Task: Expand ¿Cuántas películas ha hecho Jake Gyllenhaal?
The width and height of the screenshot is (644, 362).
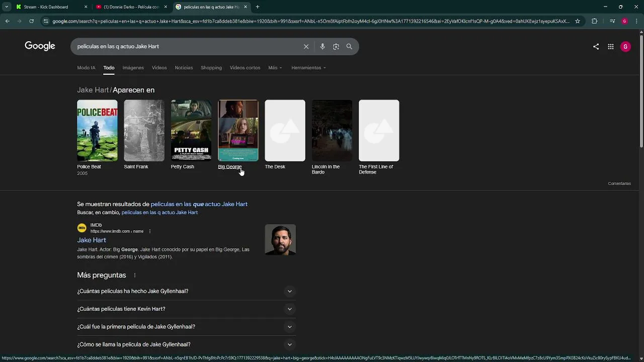Action: tap(186, 291)
